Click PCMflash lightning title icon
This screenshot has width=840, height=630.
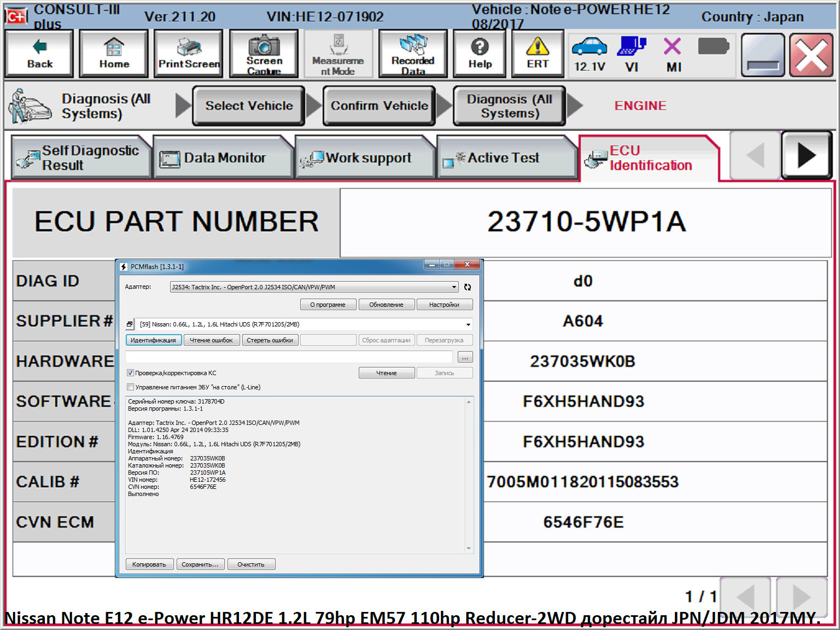click(x=124, y=267)
